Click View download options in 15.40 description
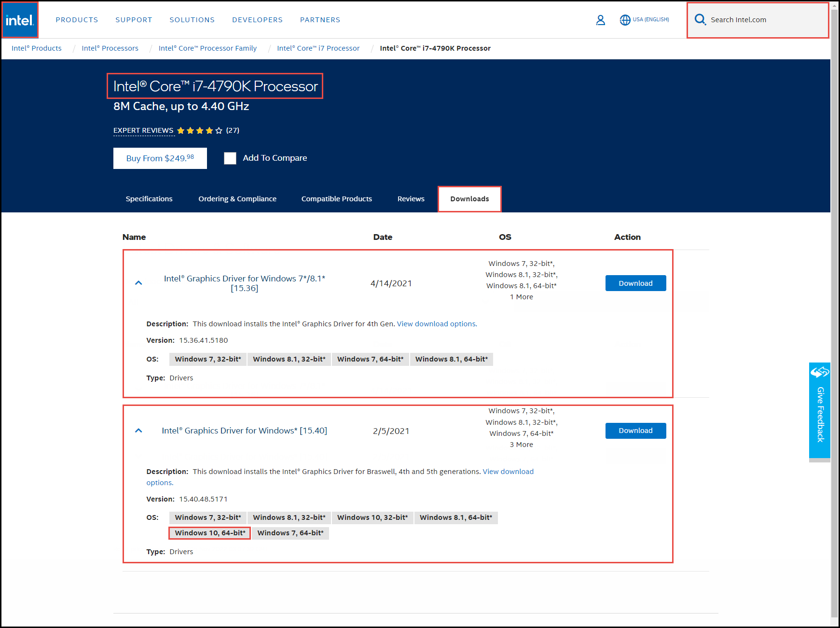Viewport: 840px width, 628px height. [x=508, y=472]
